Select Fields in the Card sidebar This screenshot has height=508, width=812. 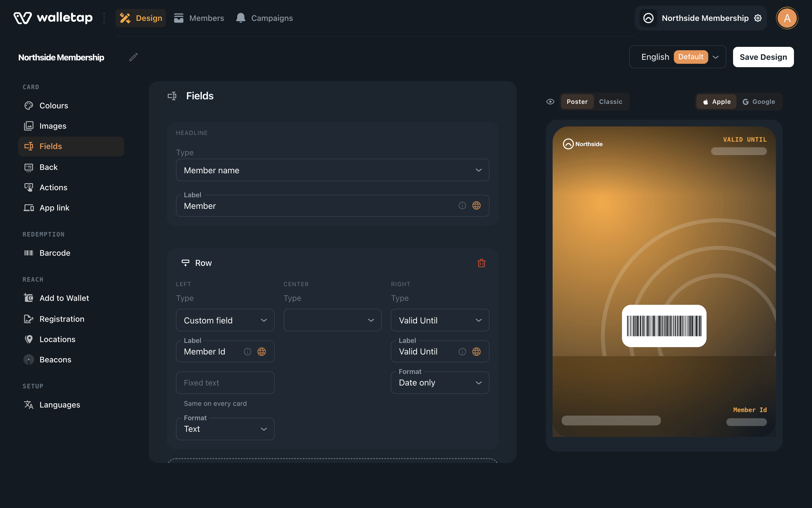pyautogui.click(x=71, y=146)
